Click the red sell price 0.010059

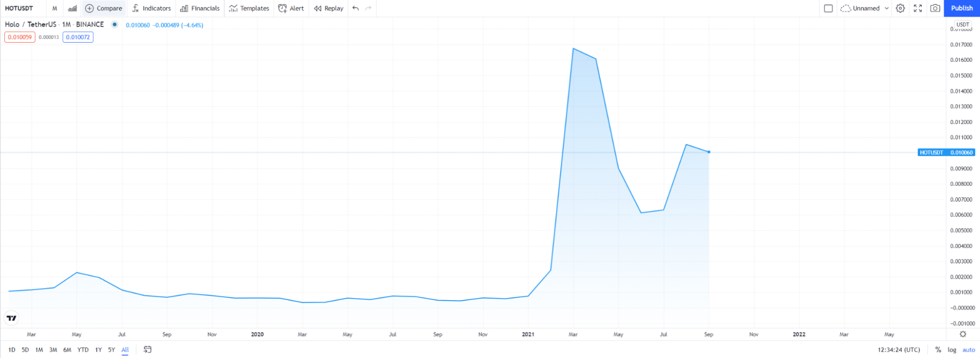pos(20,37)
